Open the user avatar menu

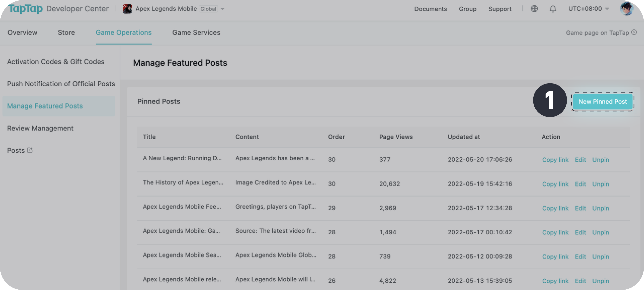point(627,9)
